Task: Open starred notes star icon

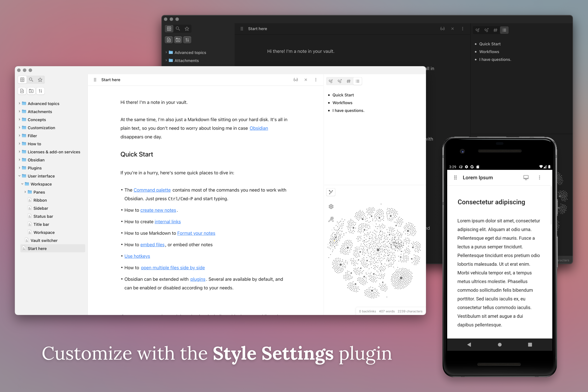Action: point(40,80)
